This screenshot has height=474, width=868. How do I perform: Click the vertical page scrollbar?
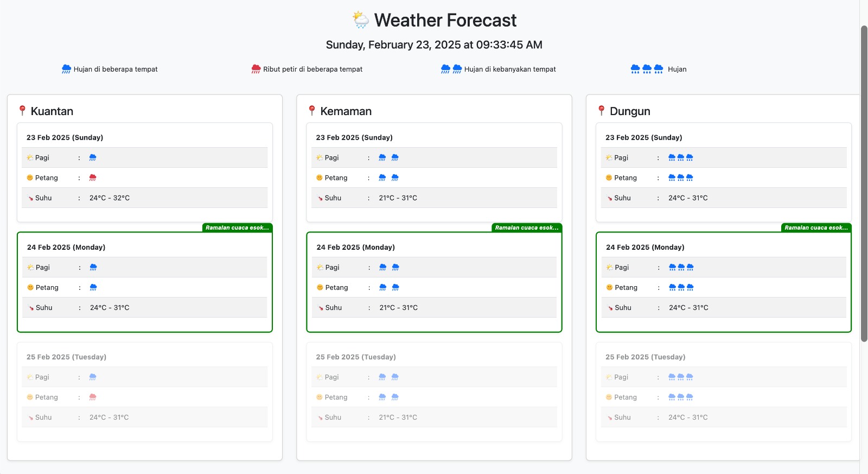click(864, 185)
